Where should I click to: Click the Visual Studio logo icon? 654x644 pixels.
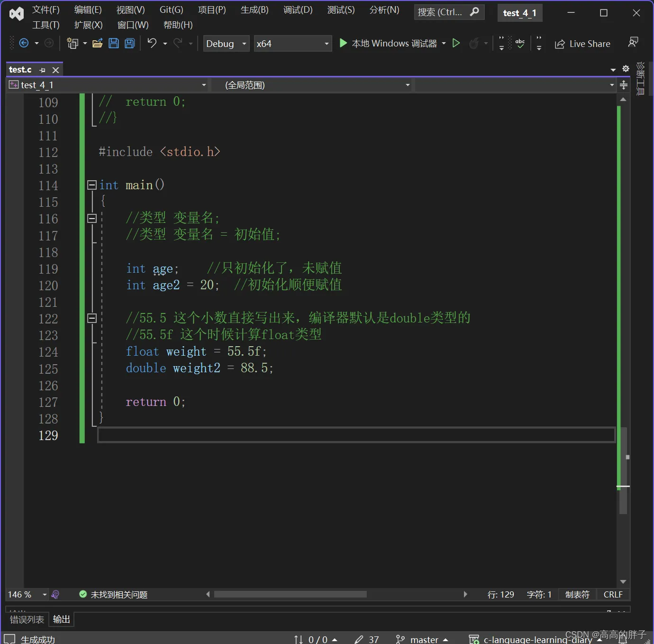coord(17,14)
